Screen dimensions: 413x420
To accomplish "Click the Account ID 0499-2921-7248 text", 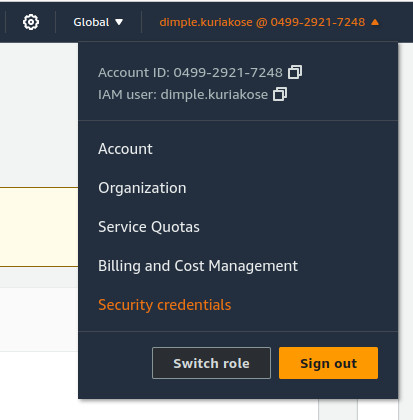I will tap(190, 72).
